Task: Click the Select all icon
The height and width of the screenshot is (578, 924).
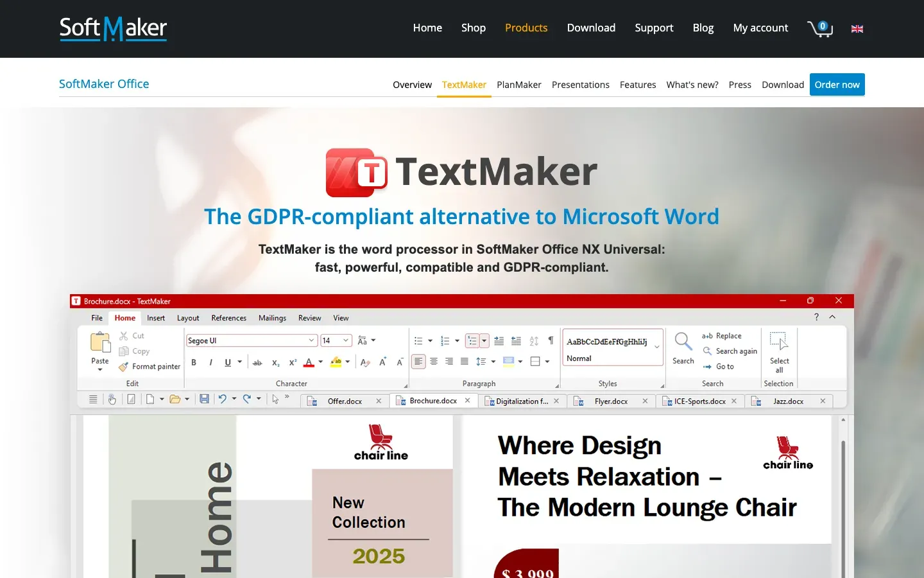Action: click(779, 342)
